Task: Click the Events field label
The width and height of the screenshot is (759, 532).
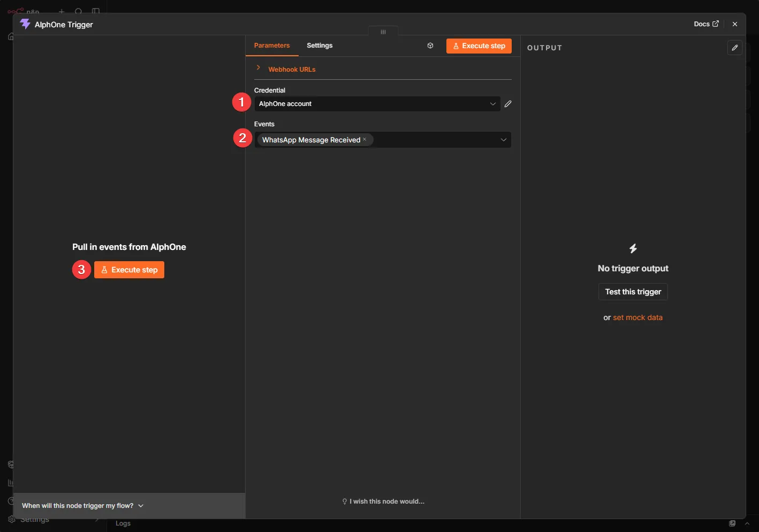Action: pyautogui.click(x=264, y=124)
